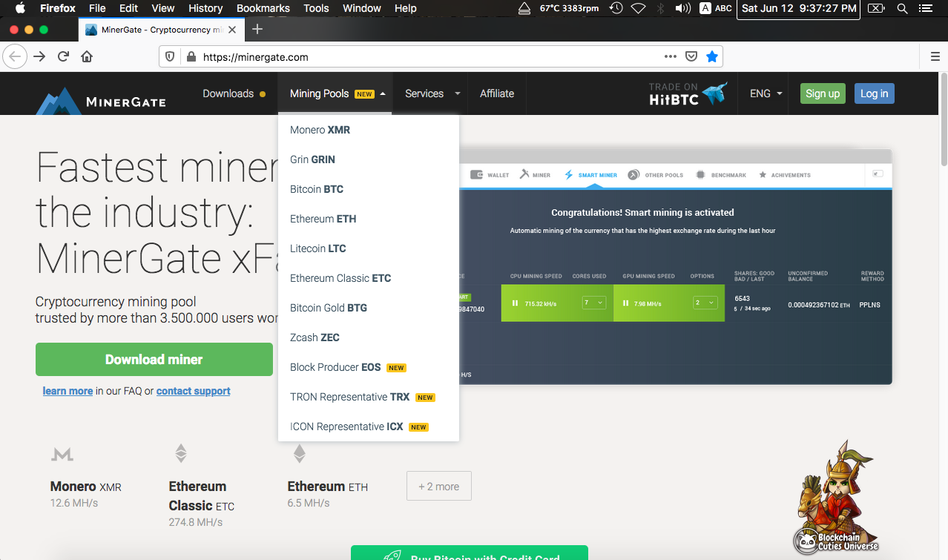Click the blue Log in button
The width and height of the screenshot is (948, 560).
coord(874,93)
